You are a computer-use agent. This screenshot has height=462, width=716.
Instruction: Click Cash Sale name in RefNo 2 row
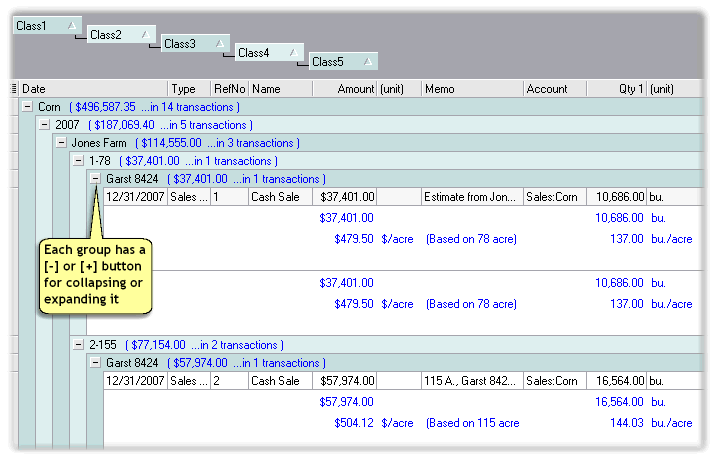click(281, 381)
